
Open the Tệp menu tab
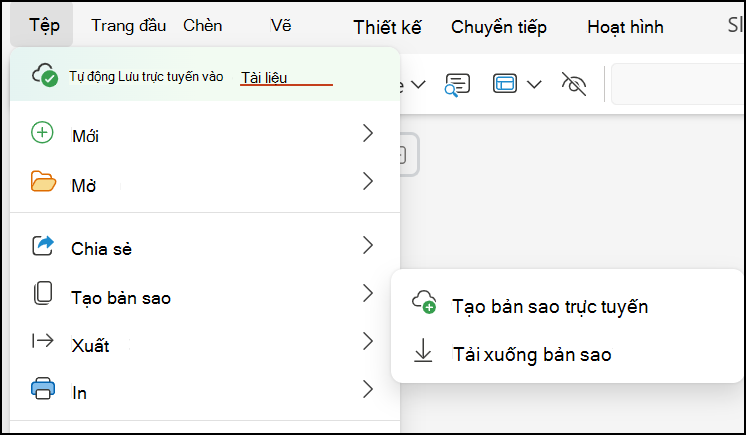[x=42, y=25]
